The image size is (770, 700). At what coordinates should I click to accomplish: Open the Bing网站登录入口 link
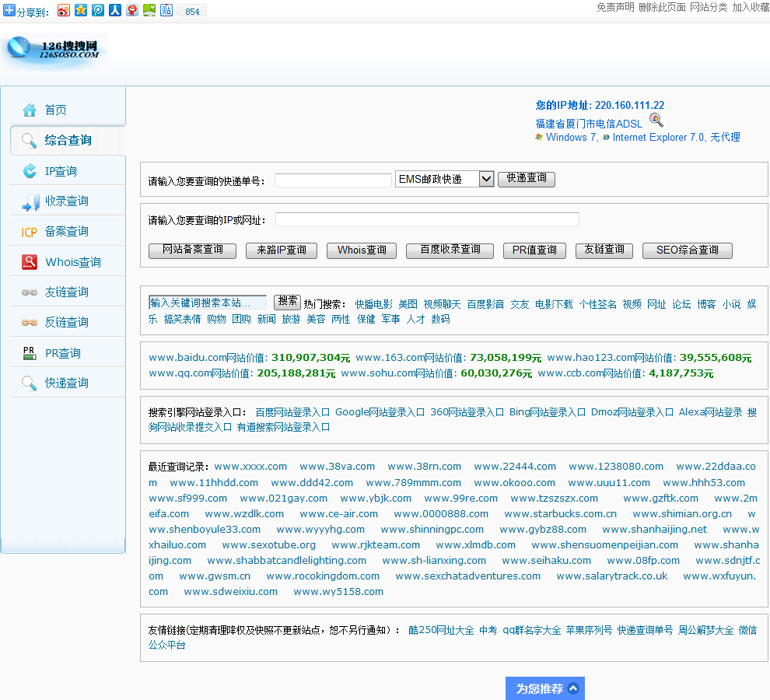[x=548, y=412]
